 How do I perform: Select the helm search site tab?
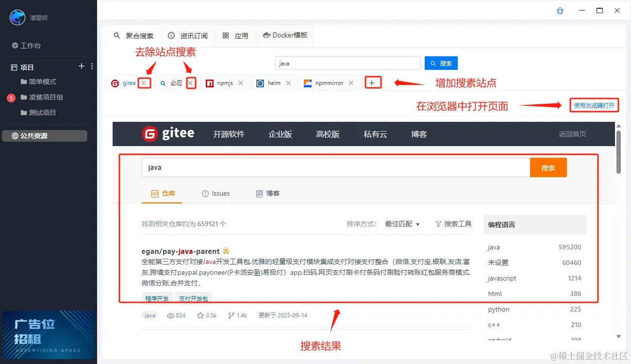click(x=268, y=83)
